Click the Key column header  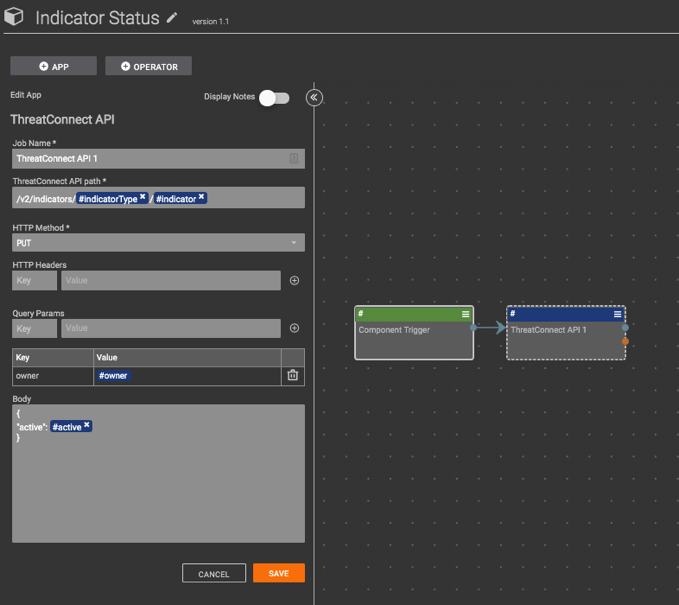(53, 358)
